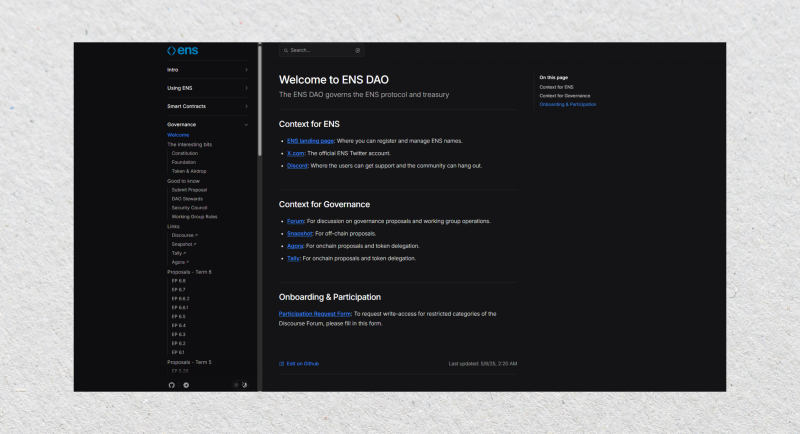Click 'Good to know' sidebar heading
The height and width of the screenshot is (434, 800).
pos(183,181)
